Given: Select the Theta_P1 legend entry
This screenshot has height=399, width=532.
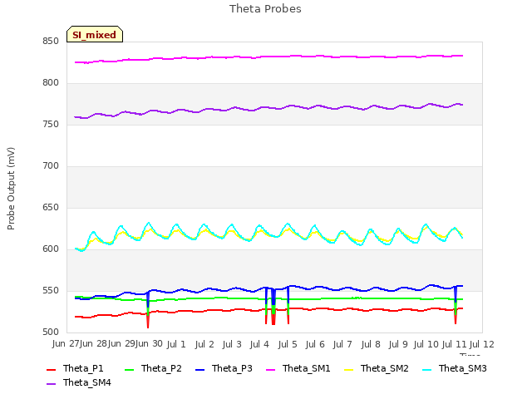Looking at the screenshot, I should 75,368.
